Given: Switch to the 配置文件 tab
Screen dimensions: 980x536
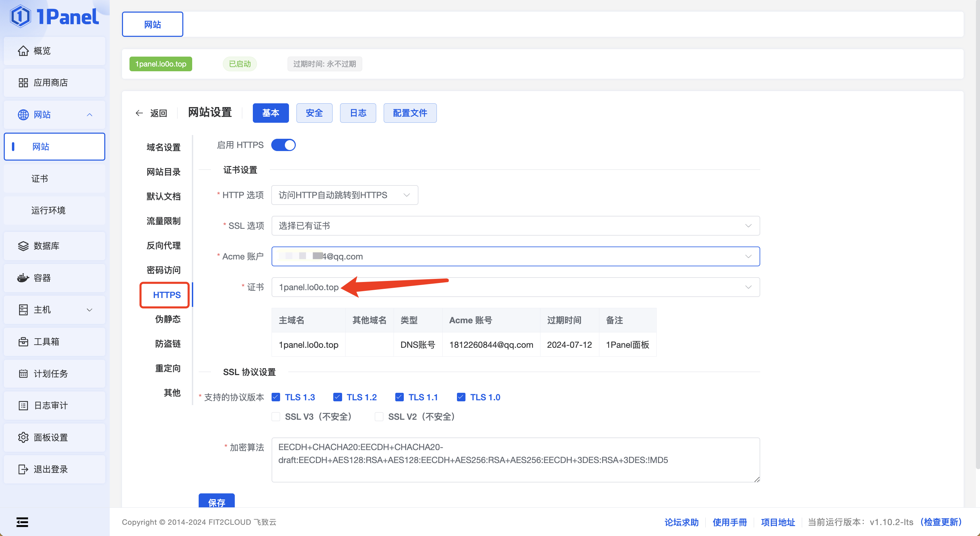Looking at the screenshot, I should pyautogui.click(x=410, y=113).
